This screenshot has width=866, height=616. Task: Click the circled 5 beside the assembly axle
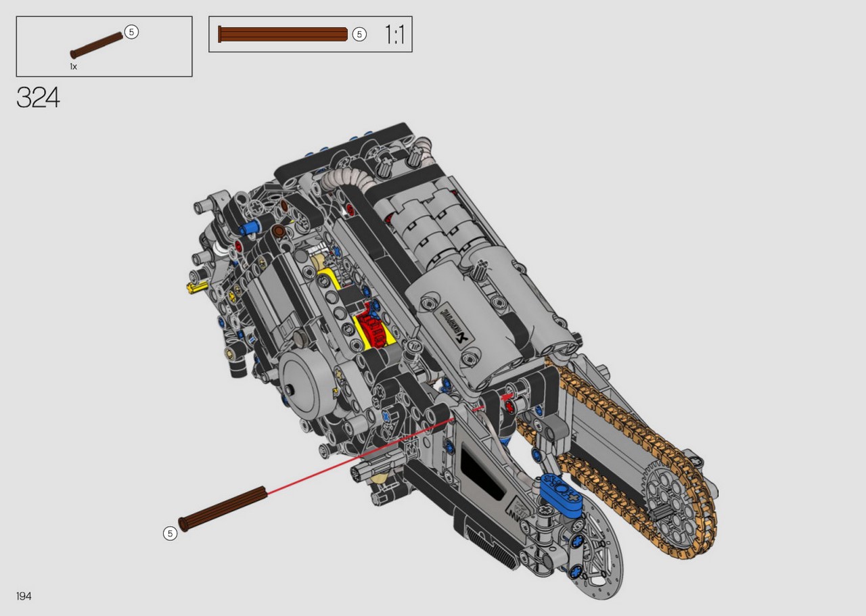tap(170, 534)
